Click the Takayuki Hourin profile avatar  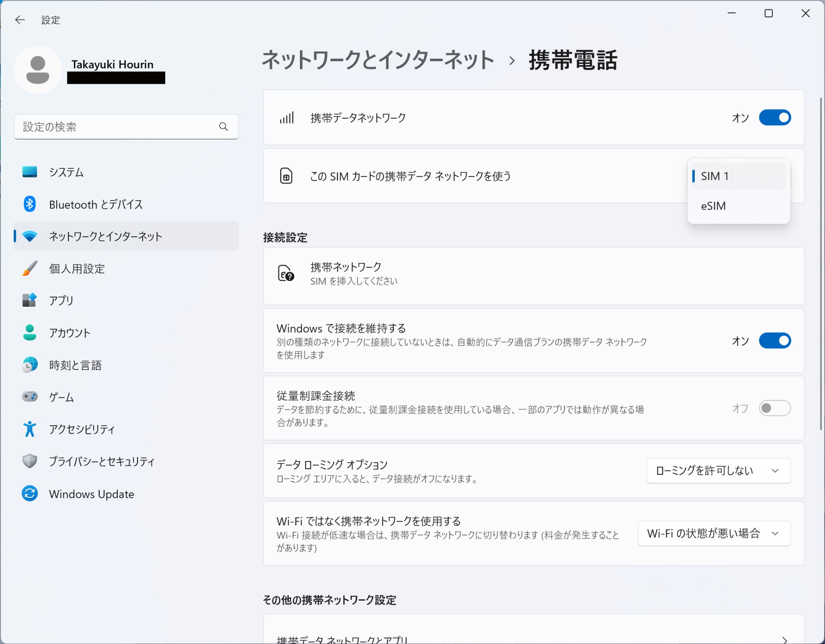click(x=37, y=70)
